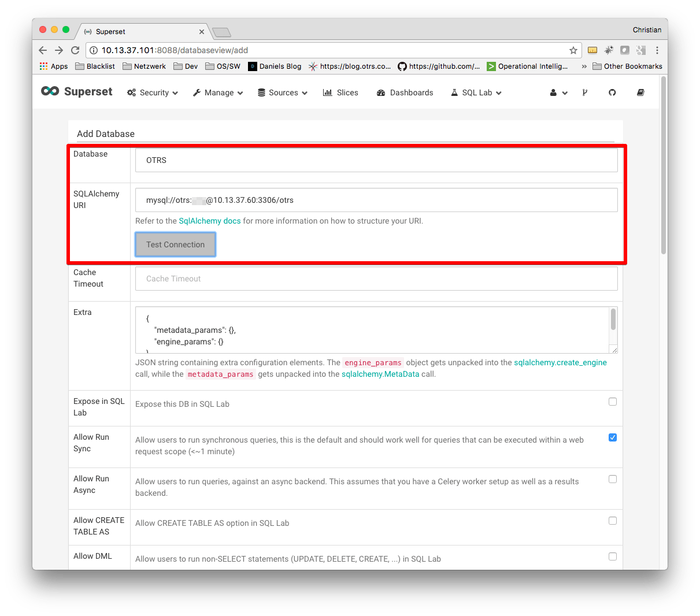This screenshot has width=700, height=616.
Task: Open blog.otrs.com bookmark
Action: click(350, 66)
